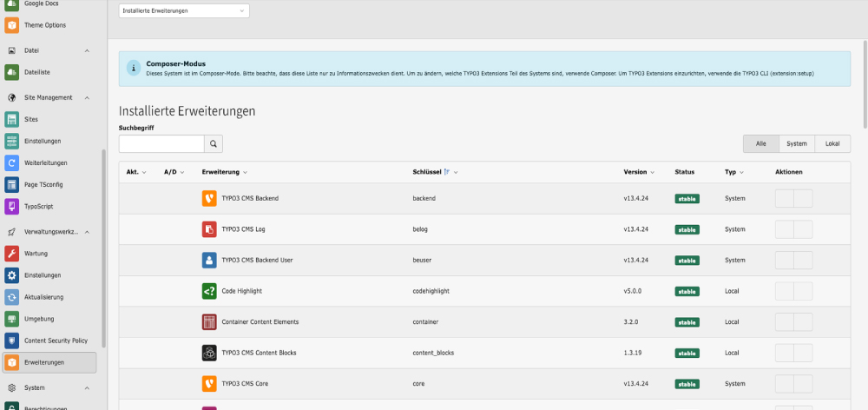Click the Composer-Modus info icon
Viewport: 868px width, 410px height.
tap(134, 69)
